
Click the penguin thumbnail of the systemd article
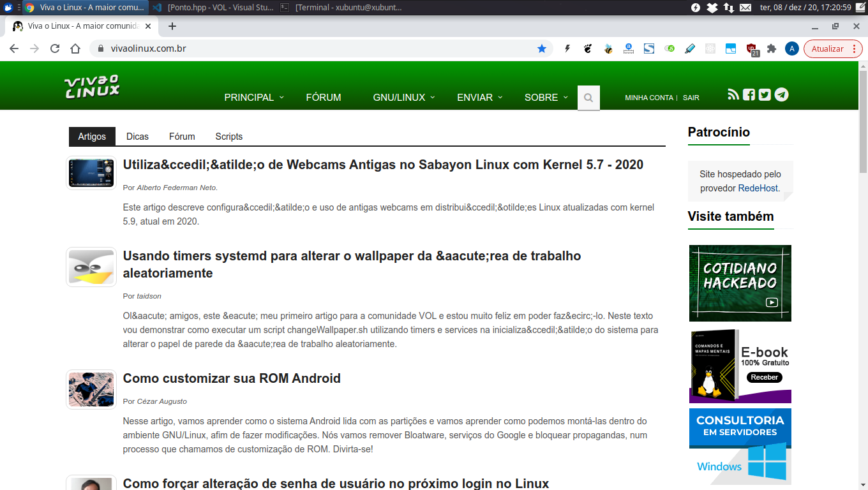click(x=91, y=267)
